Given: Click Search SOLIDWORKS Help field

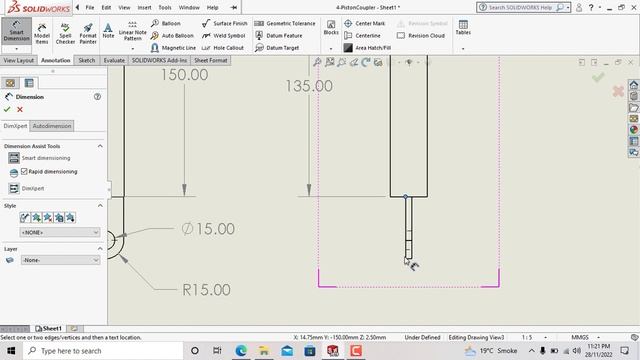Looking at the screenshot, I should tap(521, 7).
